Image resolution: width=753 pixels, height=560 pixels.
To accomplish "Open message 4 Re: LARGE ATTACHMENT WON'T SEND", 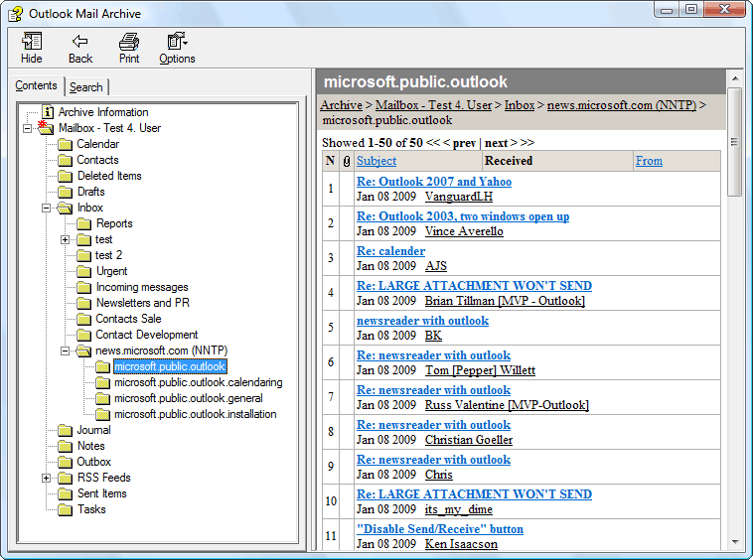I will click(474, 286).
